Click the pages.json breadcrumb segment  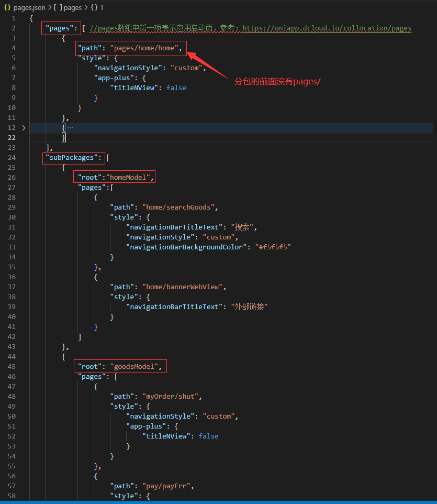click(x=29, y=7)
